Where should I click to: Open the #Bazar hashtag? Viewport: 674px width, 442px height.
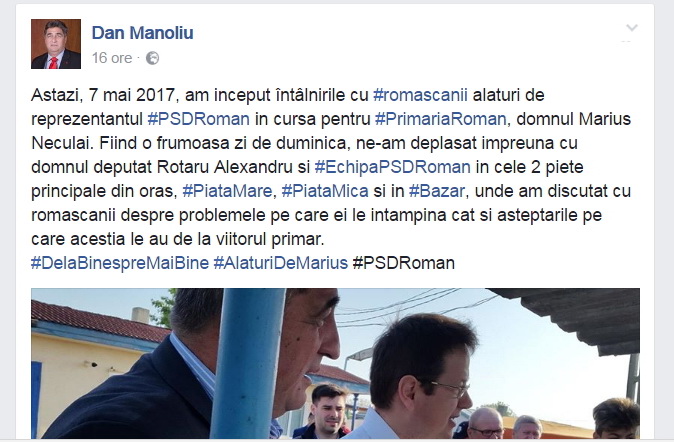[437, 191]
